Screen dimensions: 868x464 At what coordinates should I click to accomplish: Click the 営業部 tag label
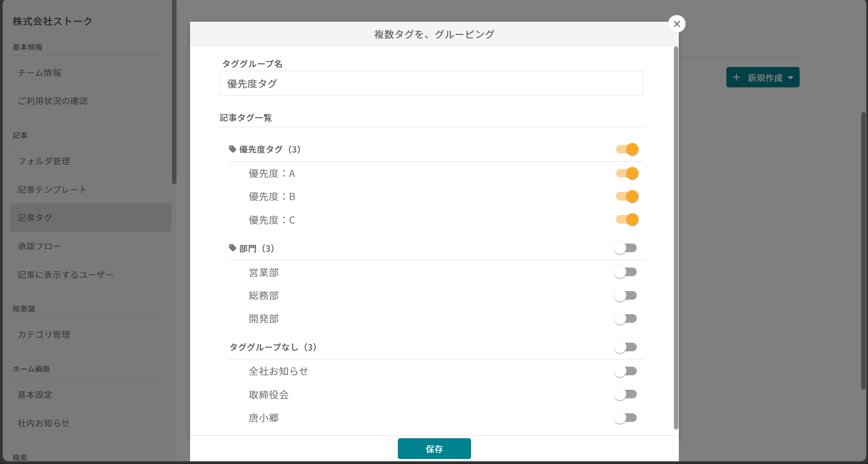(264, 273)
